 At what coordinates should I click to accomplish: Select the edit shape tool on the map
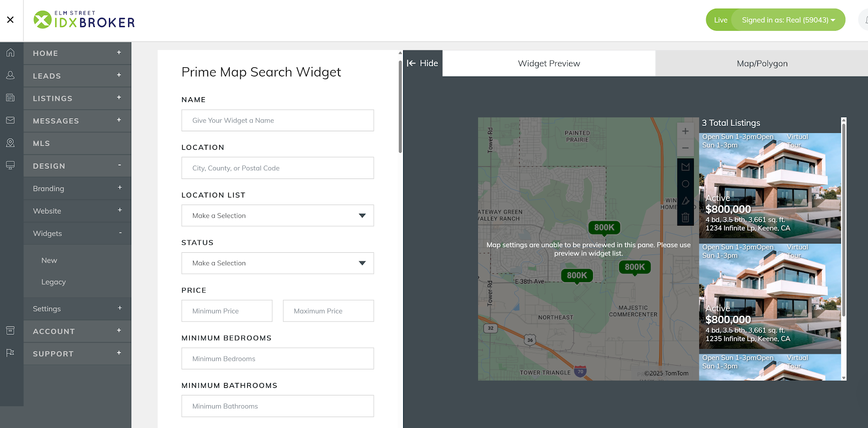685,201
